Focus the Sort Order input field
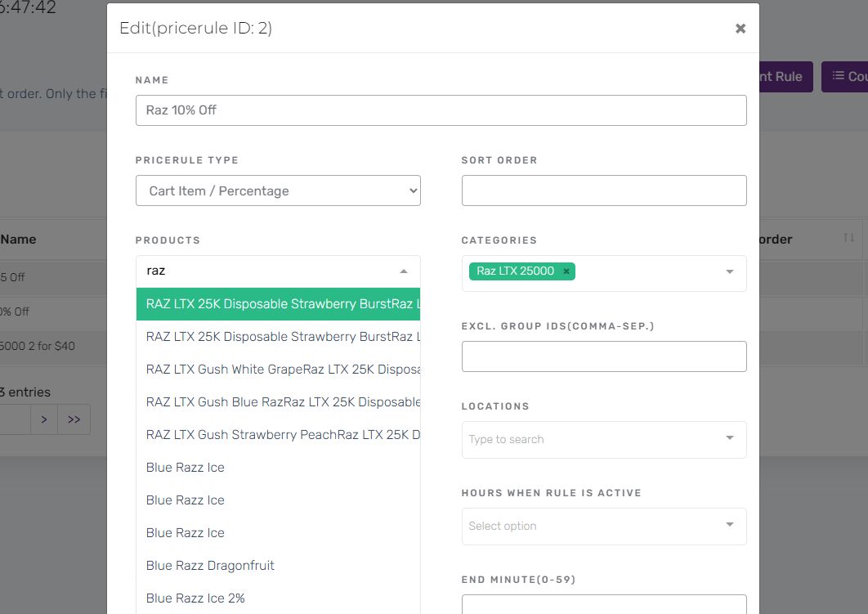The image size is (868, 614). (x=604, y=190)
